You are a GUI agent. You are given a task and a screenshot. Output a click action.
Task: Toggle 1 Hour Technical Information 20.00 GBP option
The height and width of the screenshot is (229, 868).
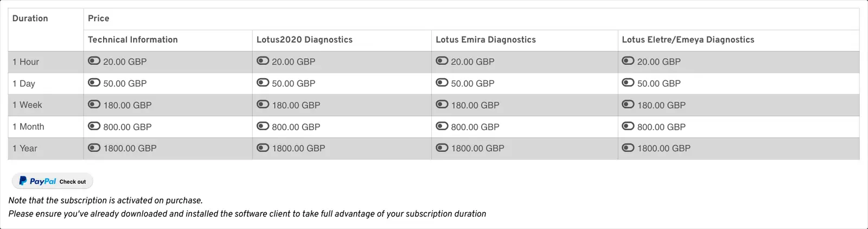94,61
